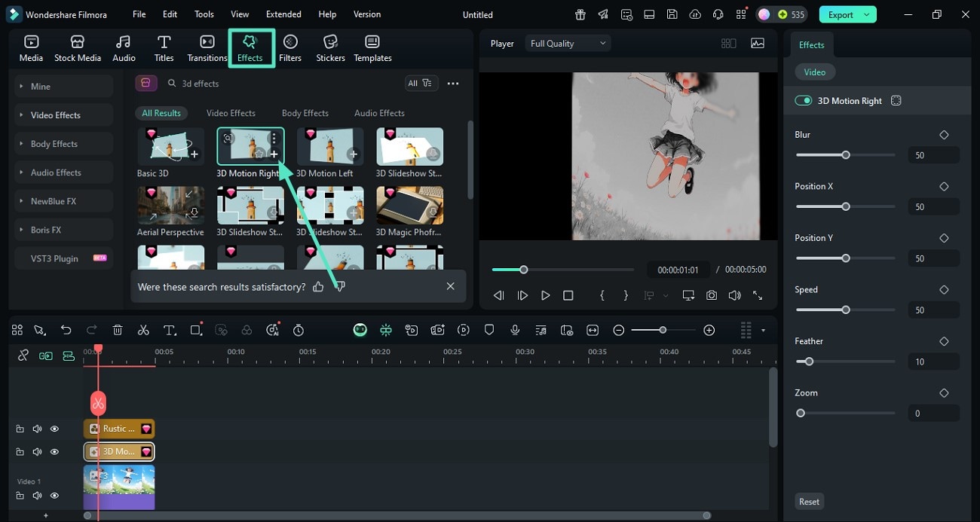980x522 pixels.
Task: Adjust the Blur slider
Action: [846, 155]
